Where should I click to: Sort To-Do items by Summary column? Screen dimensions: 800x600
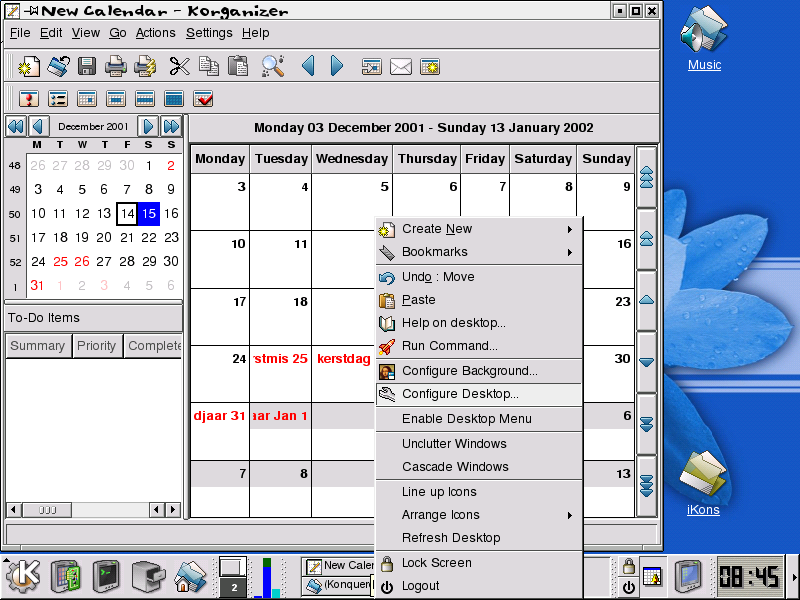pos(38,346)
